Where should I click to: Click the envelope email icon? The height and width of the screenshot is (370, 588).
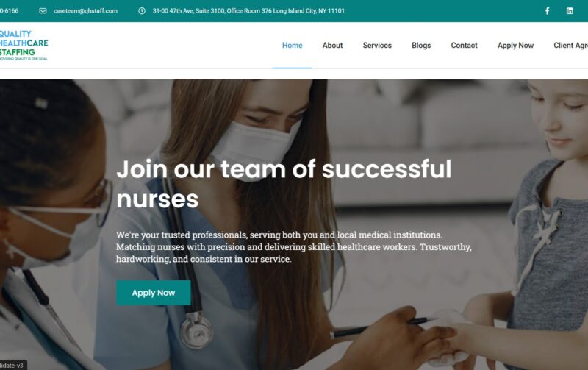[43, 11]
